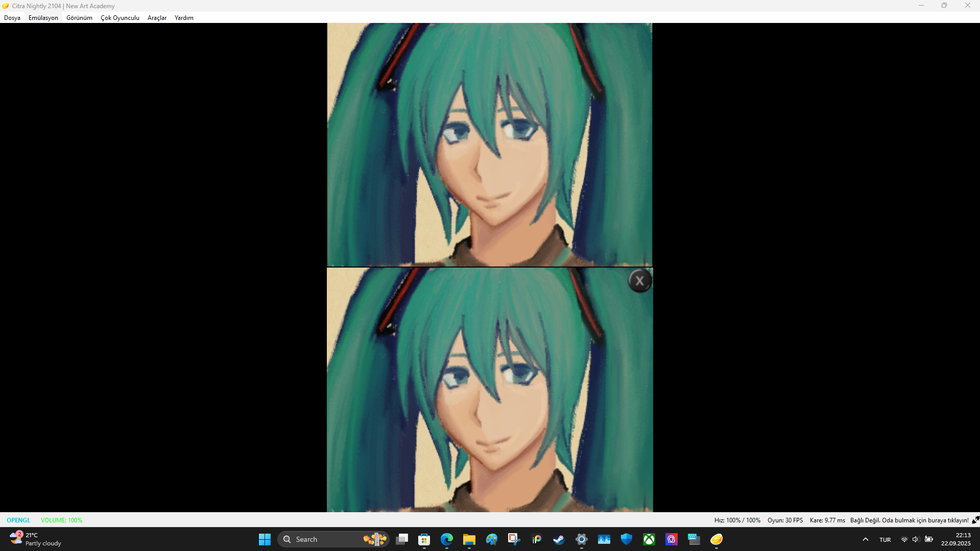Screen dimensions: 980x551
Task: Click the Oyun: 30 FPS readout
Action: [785, 520]
